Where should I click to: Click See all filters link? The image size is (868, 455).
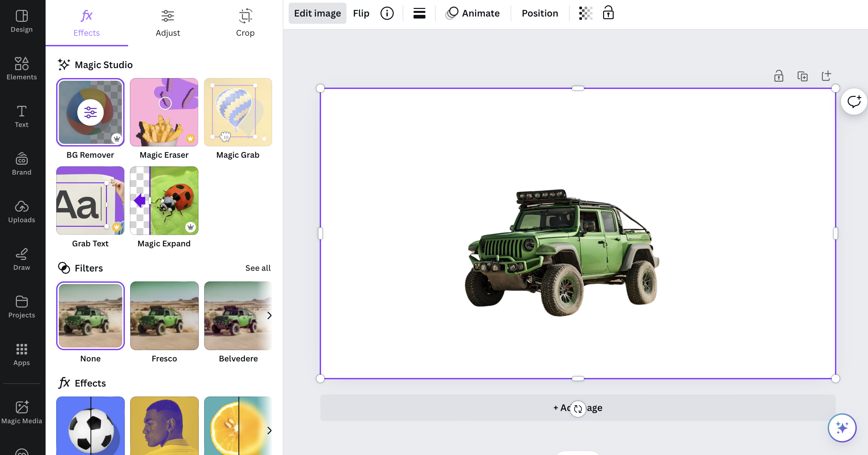point(258,268)
